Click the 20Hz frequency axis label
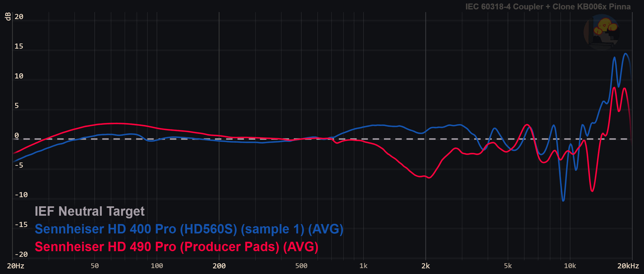Viewport: 644px width, 274px height. coord(16,266)
